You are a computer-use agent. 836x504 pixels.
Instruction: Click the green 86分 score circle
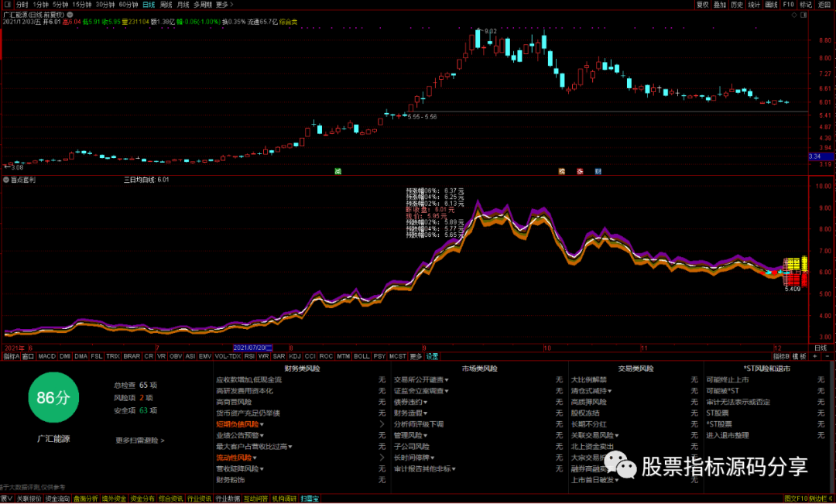pyautogui.click(x=53, y=397)
